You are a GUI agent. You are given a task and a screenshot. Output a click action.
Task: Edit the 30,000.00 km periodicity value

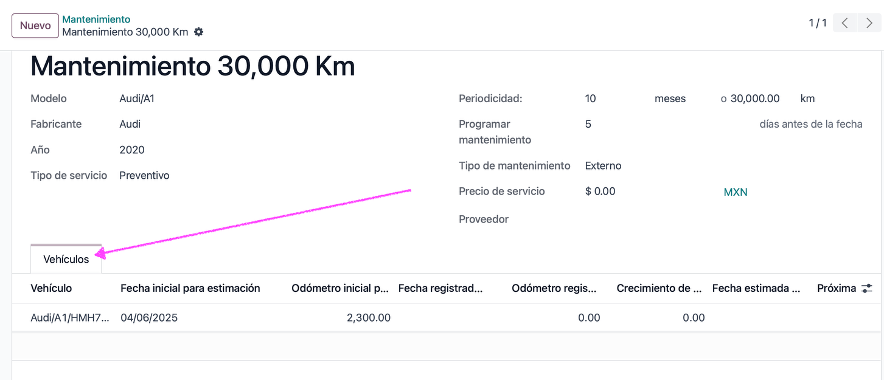pos(755,99)
